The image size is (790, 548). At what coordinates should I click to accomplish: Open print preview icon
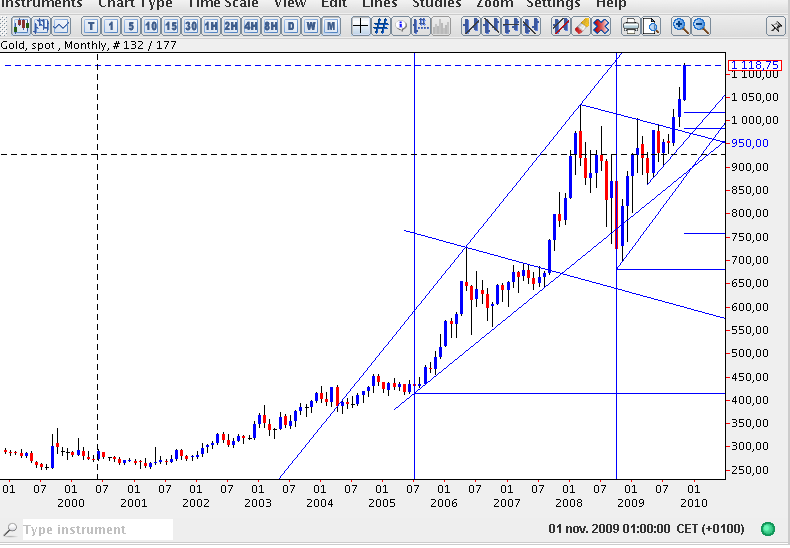pos(651,26)
